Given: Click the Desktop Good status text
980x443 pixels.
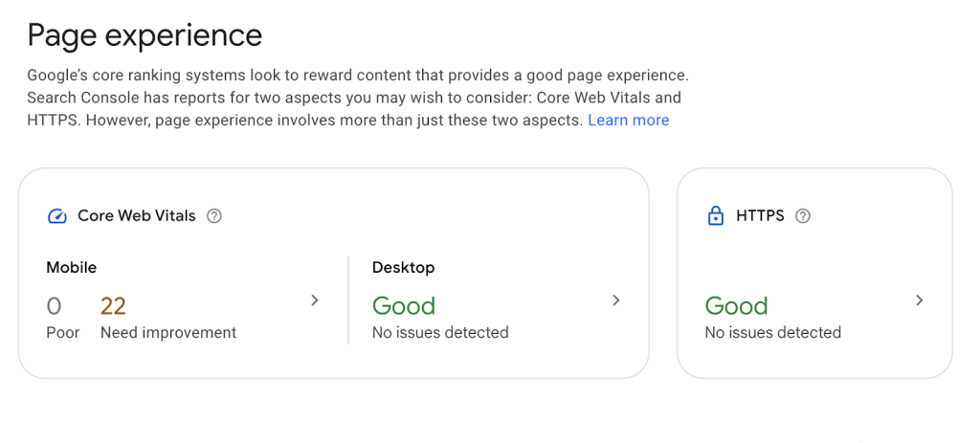Looking at the screenshot, I should [x=404, y=306].
